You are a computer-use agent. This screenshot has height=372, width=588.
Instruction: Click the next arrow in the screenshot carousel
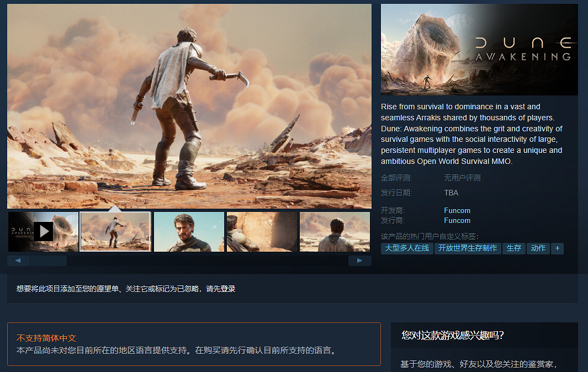tap(359, 260)
